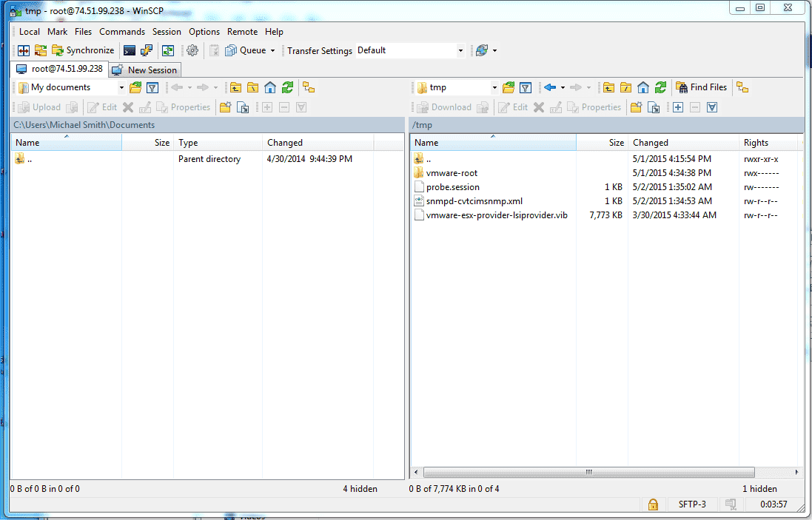812x520 pixels.
Task: Open the Help menu
Action: (x=274, y=32)
